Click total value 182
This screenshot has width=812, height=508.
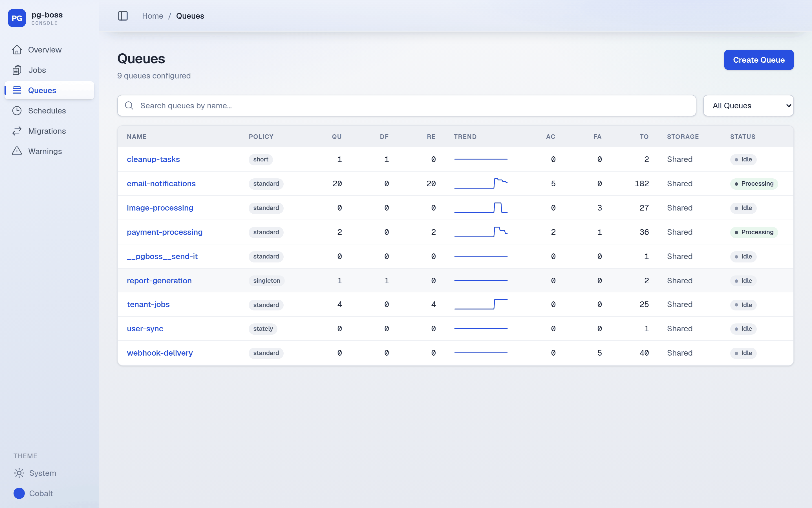coord(641,183)
